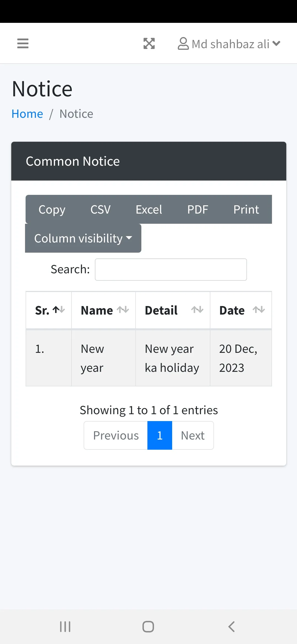Download the notice table as PDF

197,209
